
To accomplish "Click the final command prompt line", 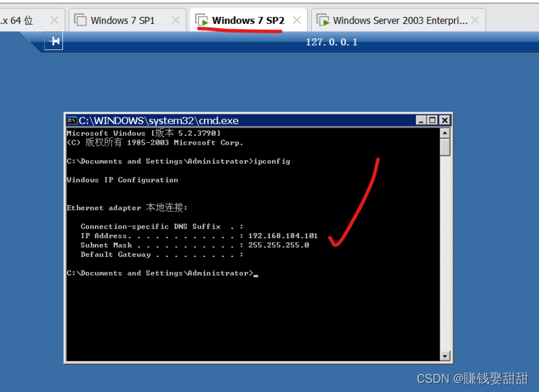I will 162,273.
